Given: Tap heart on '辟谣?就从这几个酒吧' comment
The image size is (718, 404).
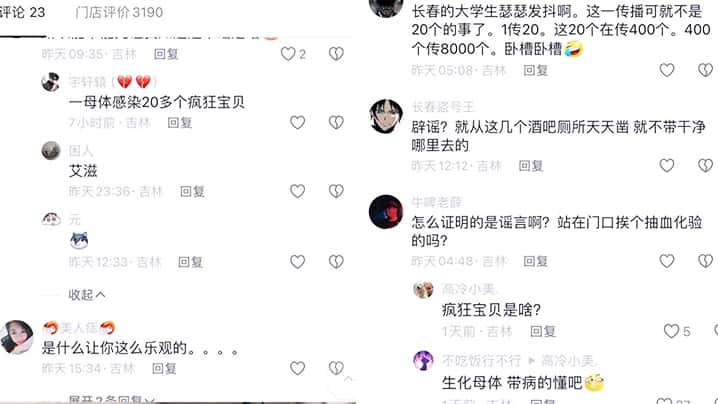Looking at the screenshot, I should 667,165.
